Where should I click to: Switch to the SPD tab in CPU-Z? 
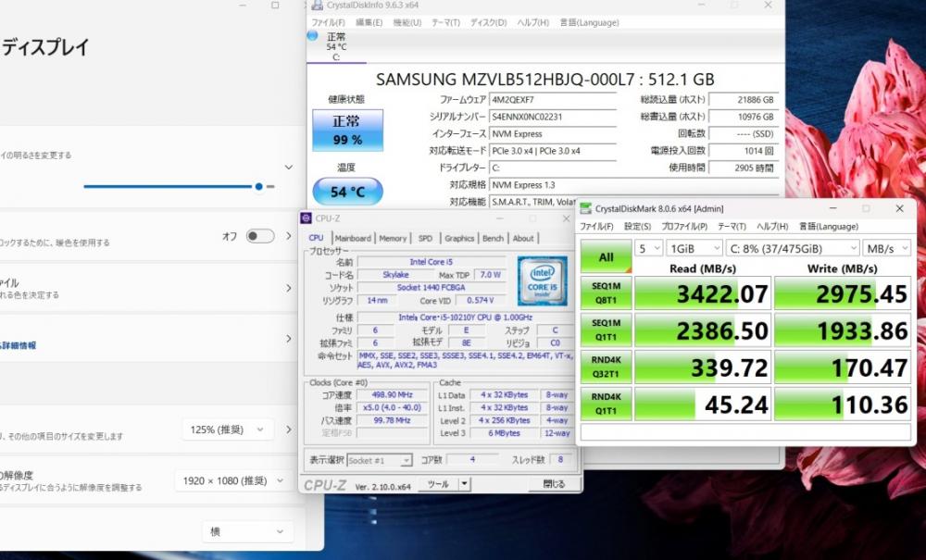pyautogui.click(x=425, y=239)
